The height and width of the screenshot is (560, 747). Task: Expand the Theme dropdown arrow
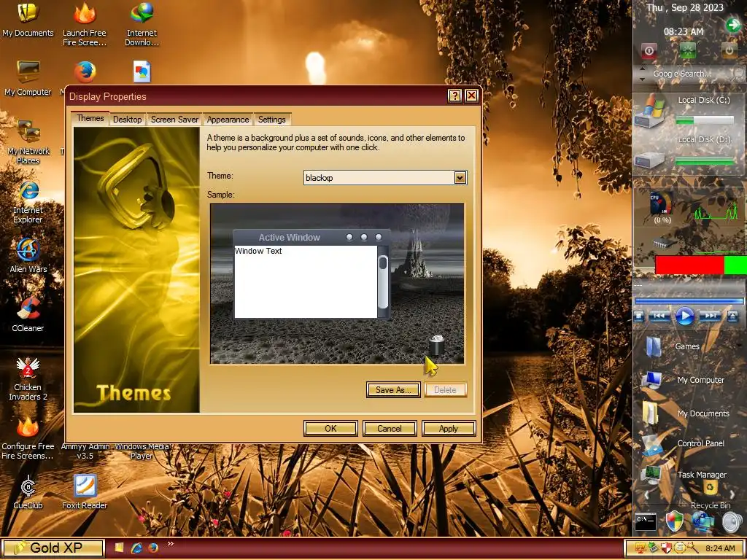(460, 178)
